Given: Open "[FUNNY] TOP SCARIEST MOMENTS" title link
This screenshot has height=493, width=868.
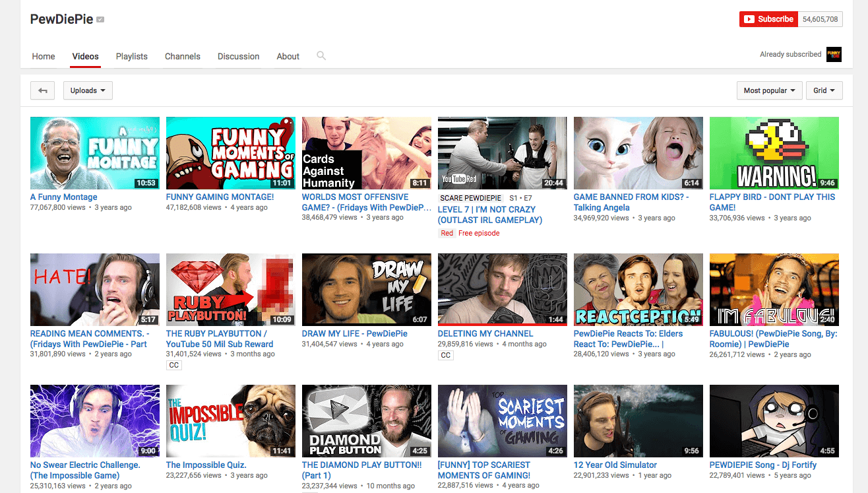Looking at the screenshot, I should (x=484, y=470).
